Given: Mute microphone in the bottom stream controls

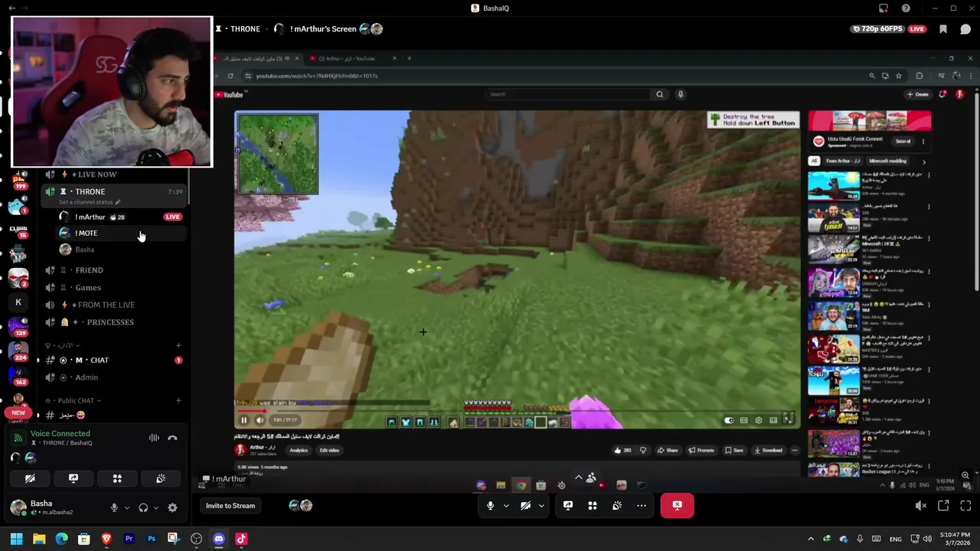Looking at the screenshot, I should click(491, 505).
